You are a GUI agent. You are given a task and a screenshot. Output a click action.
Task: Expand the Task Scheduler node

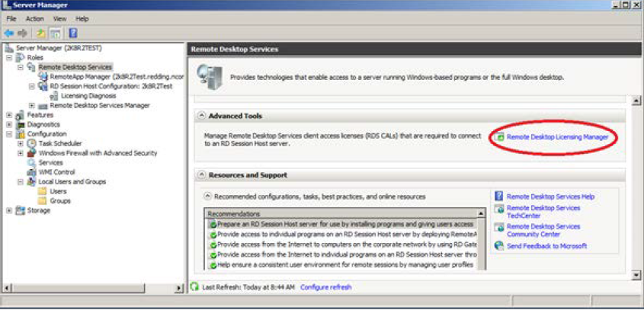(x=21, y=144)
